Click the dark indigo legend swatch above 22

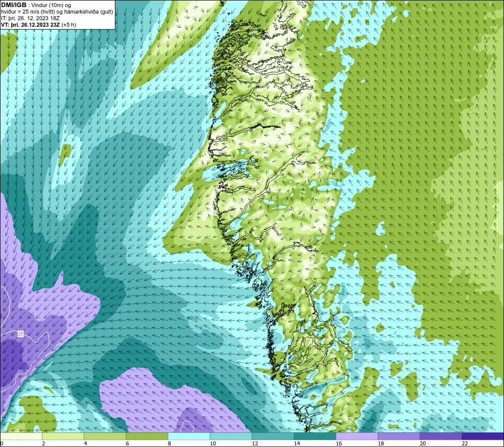tap(483, 436)
